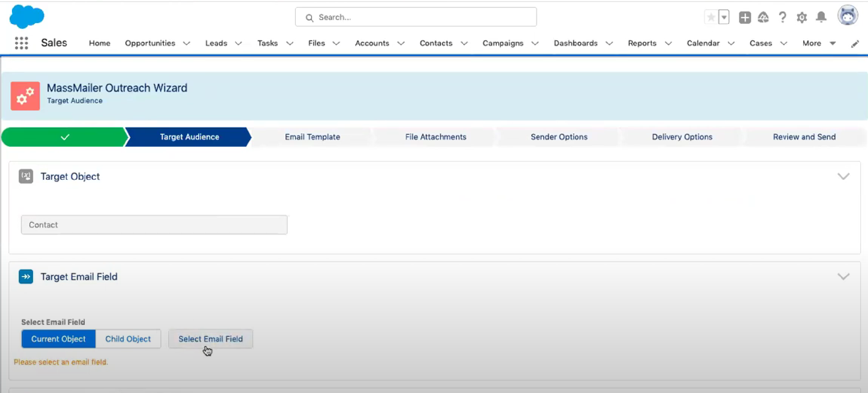The image size is (868, 393).
Task: Go to the Home tab
Action: click(99, 43)
